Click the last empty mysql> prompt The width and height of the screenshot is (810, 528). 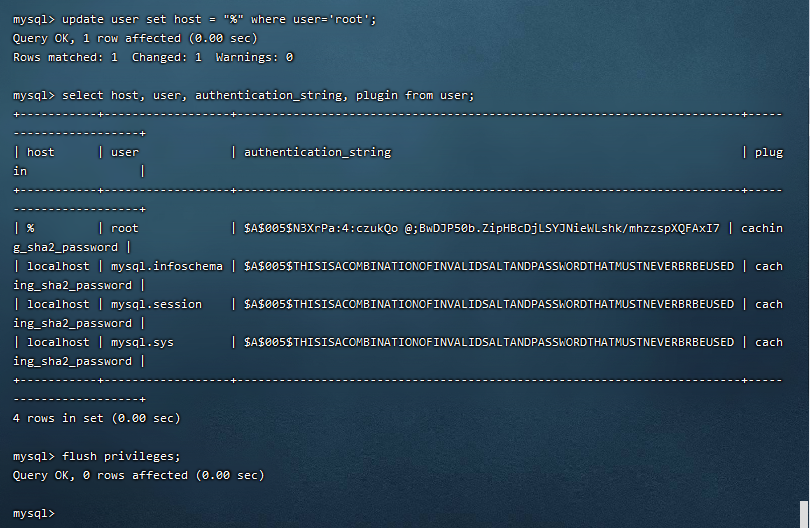point(34,513)
